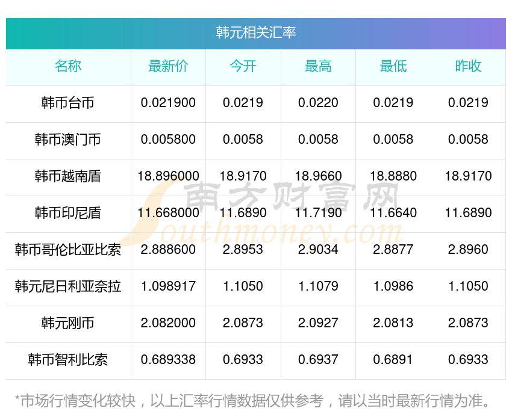Click previous close 11.6890 in 韩币印尼盾 row
Viewport: 512px width, 420px height.
point(468,213)
